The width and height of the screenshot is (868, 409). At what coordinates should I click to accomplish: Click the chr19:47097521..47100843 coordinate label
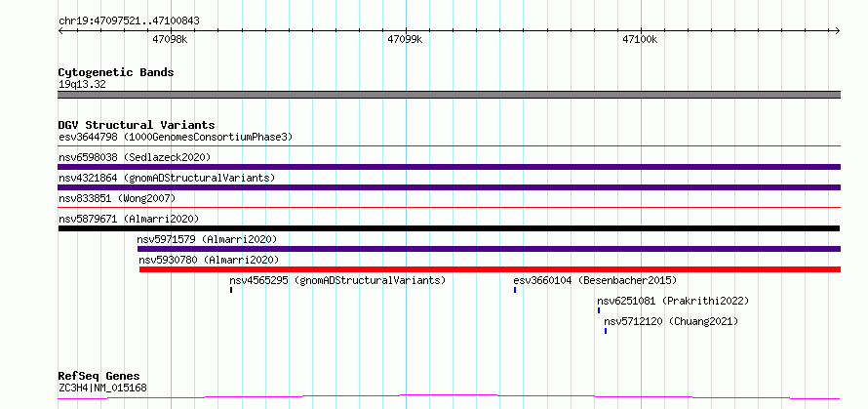[x=129, y=21]
